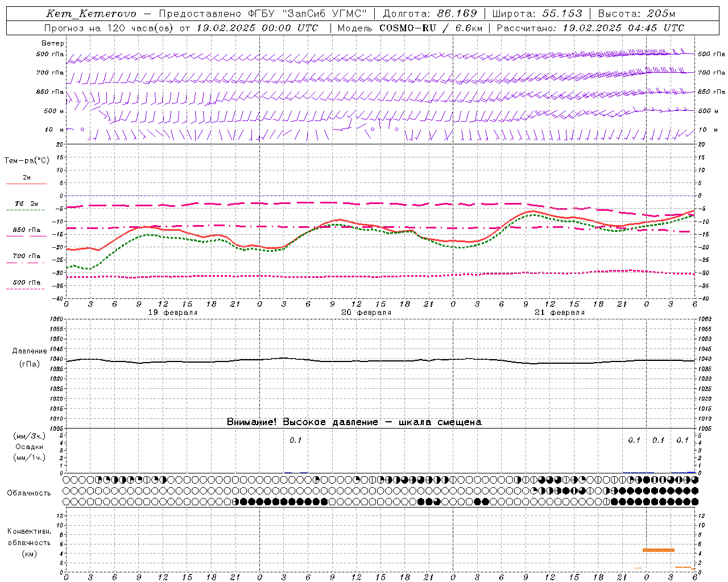Click the 1005 label on right pressure axis
The image size is (728, 582).
(705, 429)
